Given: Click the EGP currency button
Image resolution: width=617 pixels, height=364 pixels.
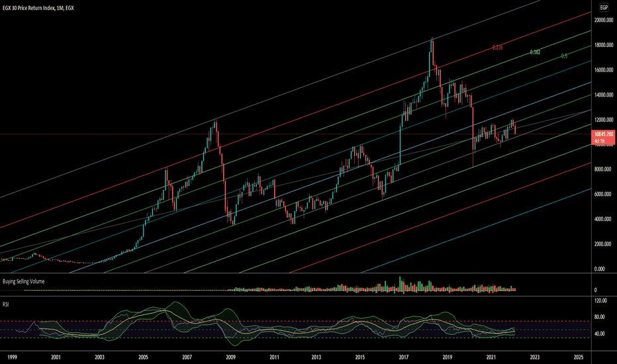Looking at the screenshot, I should [x=604, y=7].
